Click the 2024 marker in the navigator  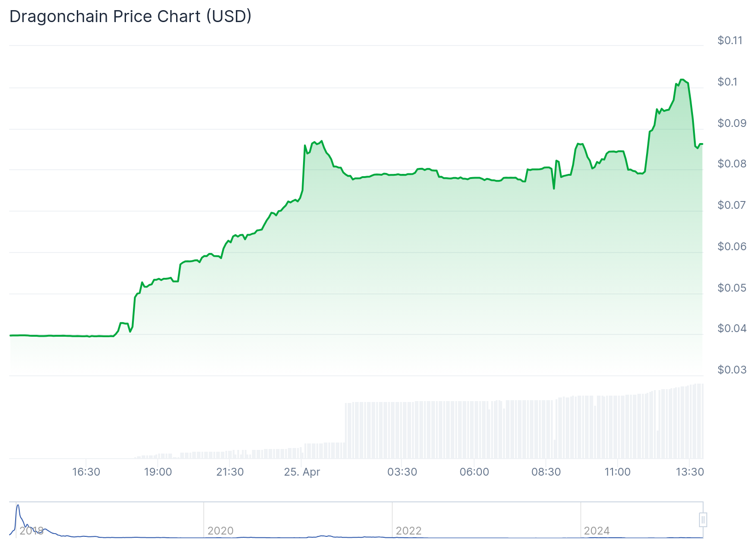point(596,531)
